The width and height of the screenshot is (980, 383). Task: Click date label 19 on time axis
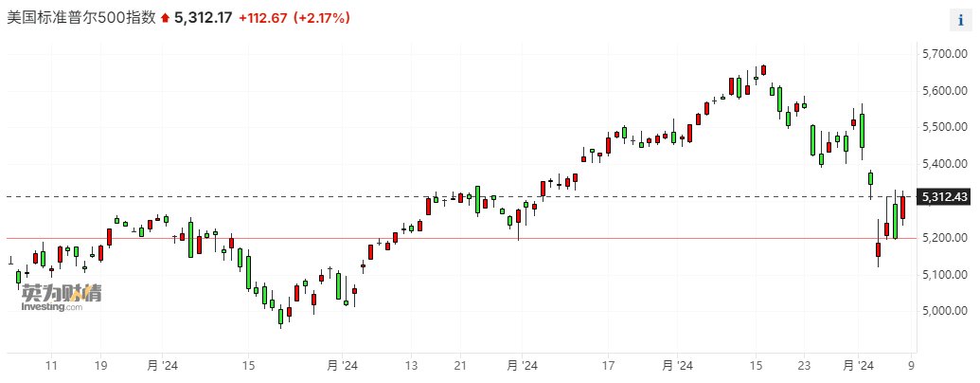click(101, 365)
